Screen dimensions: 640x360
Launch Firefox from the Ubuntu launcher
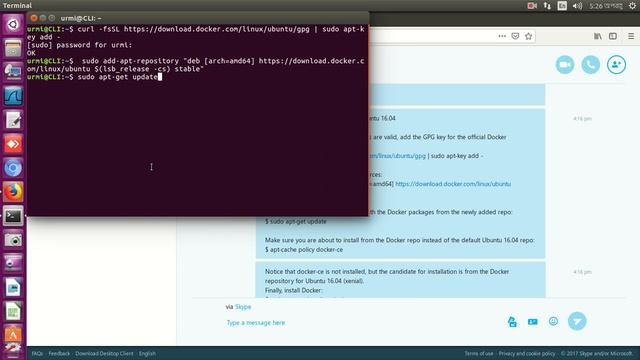pyautogui.click(x=13, y=192)
